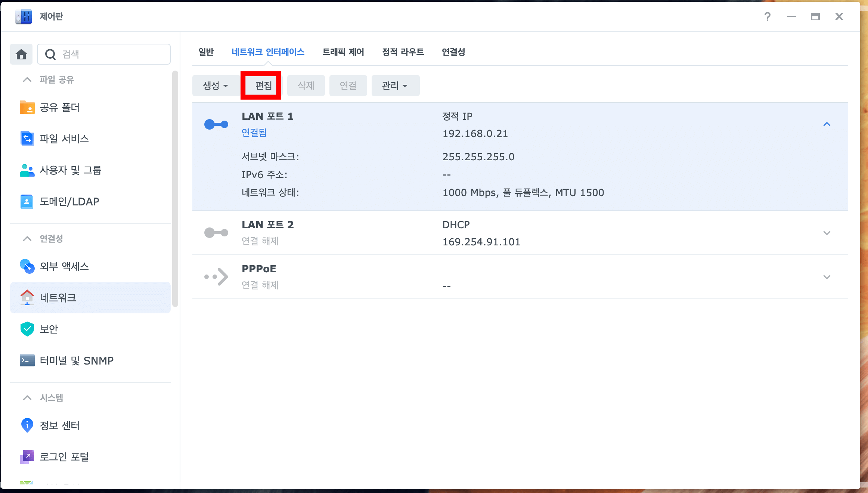Click the Control Panel home icon
Screen dimensions: 868x493
(21, 55)
